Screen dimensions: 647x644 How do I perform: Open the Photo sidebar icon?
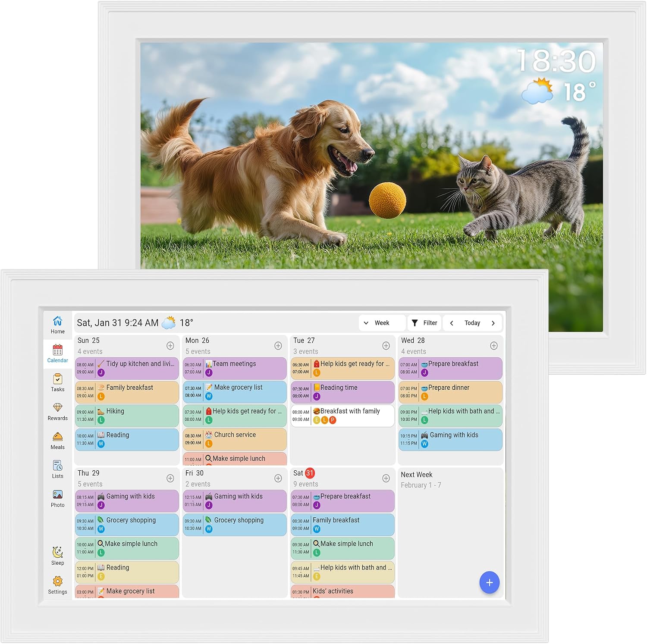[57, 498]
